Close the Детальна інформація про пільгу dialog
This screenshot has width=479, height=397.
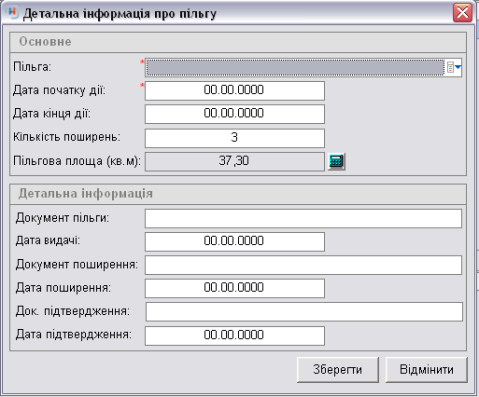coord(463,13)
